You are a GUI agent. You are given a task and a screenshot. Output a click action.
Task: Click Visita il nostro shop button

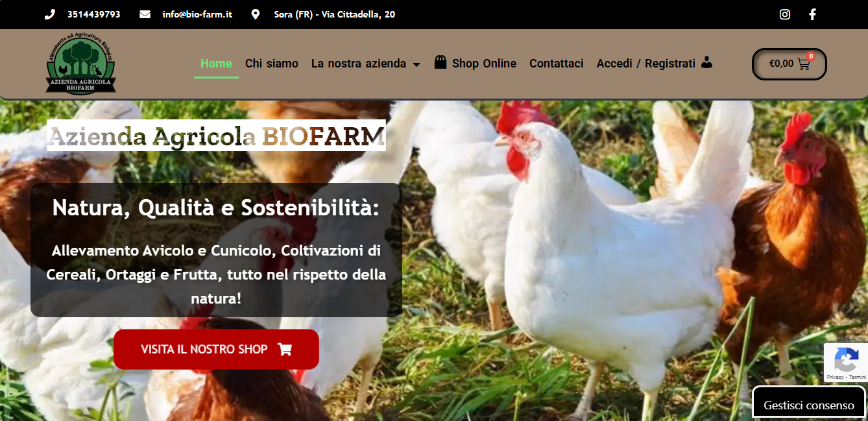216,349
